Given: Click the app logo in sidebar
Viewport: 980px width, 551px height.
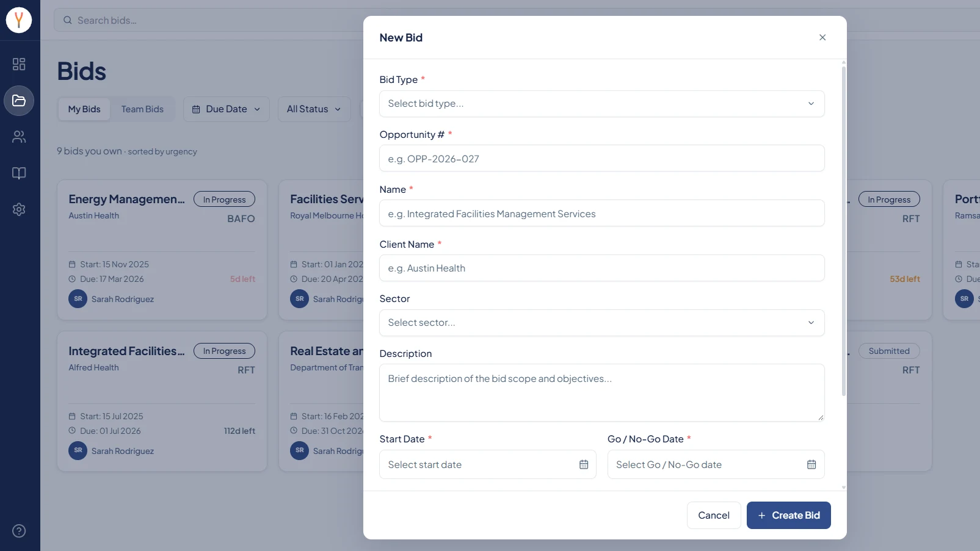Looking at the screenshot, I should click(19, 20).
